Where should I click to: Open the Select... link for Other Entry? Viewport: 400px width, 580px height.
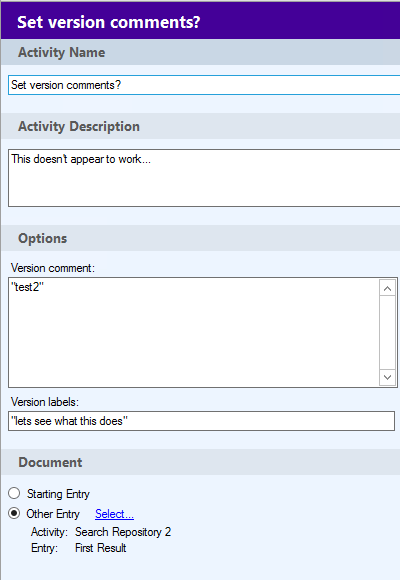click(114, 514)
